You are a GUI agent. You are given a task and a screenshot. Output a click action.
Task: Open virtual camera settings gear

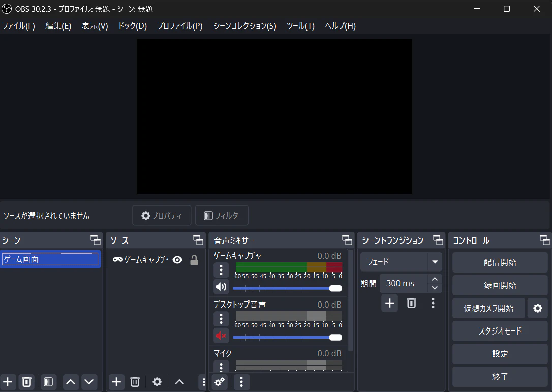click(x=538, y=308)
